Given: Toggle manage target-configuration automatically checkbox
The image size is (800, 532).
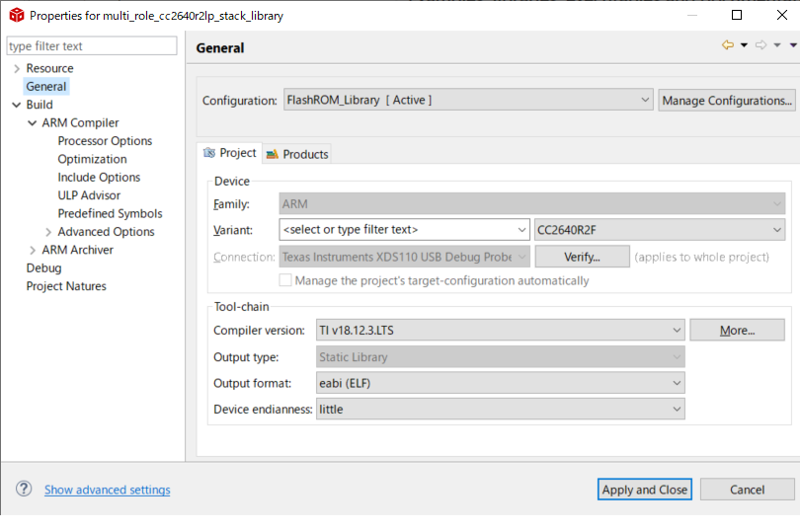Looking at the screenshot, I should pos(286,280).
